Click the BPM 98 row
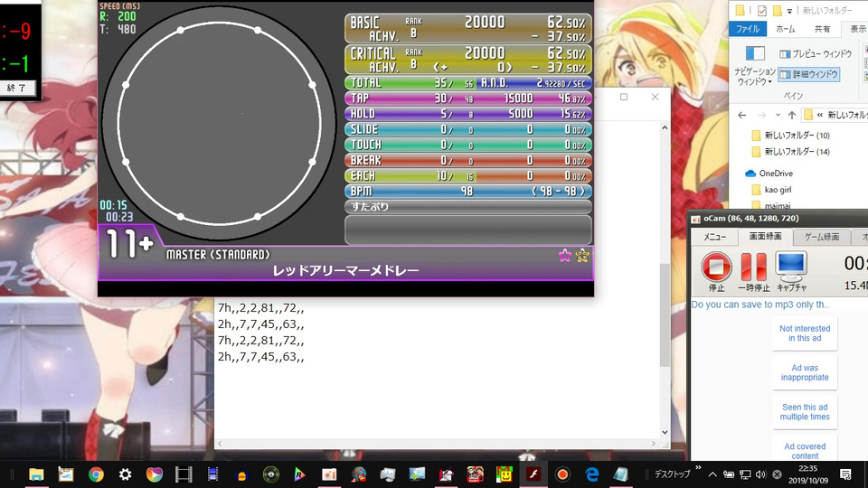 [x=467, y=191]
